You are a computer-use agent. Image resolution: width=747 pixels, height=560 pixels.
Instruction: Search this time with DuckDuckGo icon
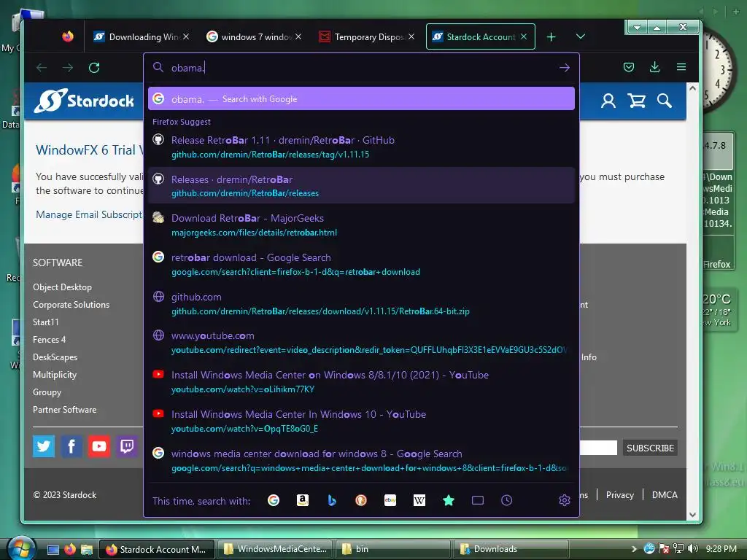click(x=361, y=500)
